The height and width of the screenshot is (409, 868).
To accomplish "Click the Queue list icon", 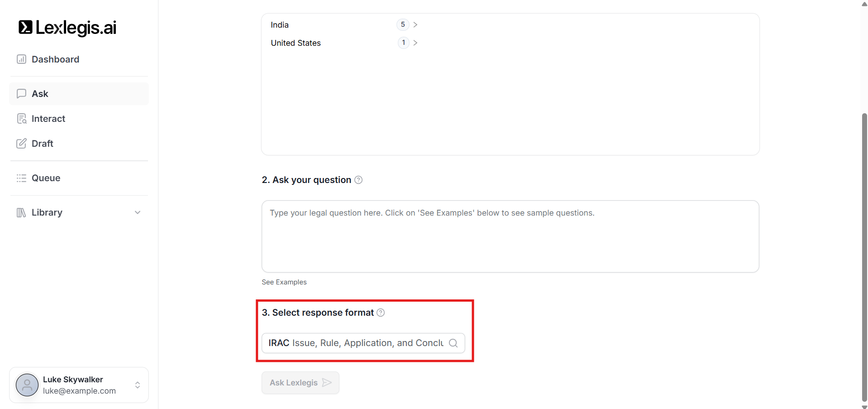I will coord(21,178).
